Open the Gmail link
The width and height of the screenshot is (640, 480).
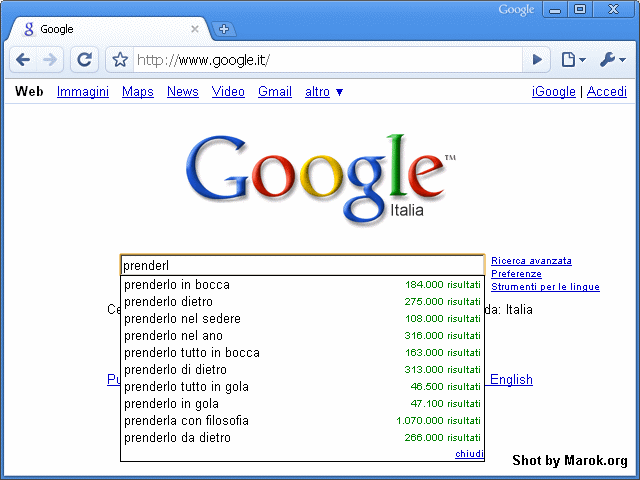[275, 91]
